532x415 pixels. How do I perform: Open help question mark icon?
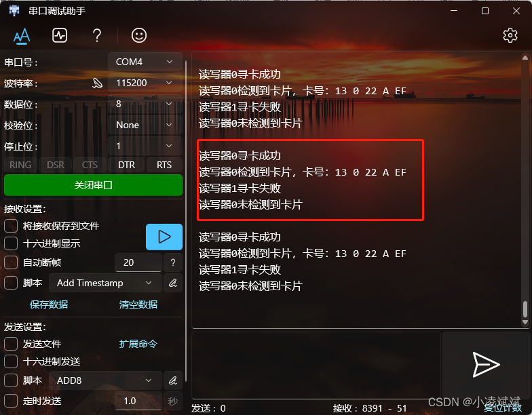(96, 35)
